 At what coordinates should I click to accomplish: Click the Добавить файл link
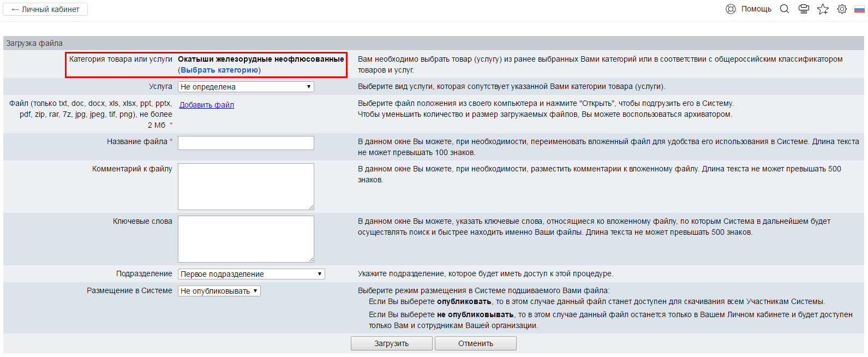click(207, 105)
